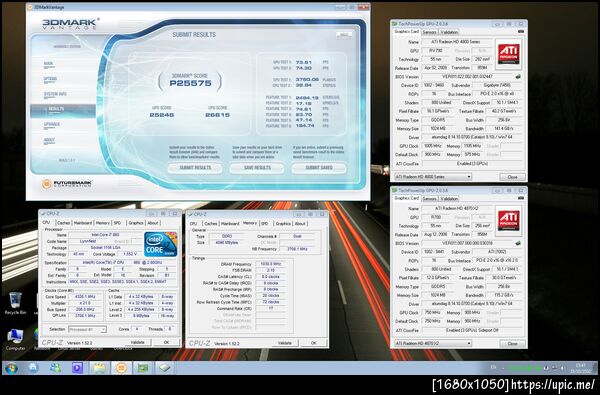Click the purple media player icon in the taskbar
This screenshot has height=395, width=600.
pos(77,368)
